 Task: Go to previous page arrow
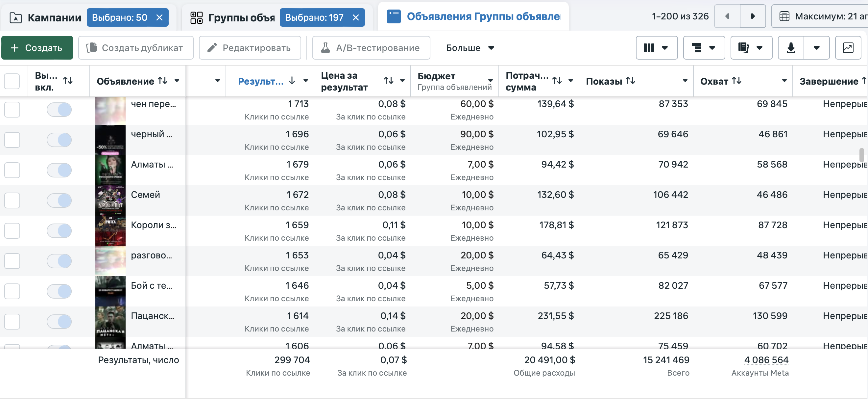pos(727,16)
